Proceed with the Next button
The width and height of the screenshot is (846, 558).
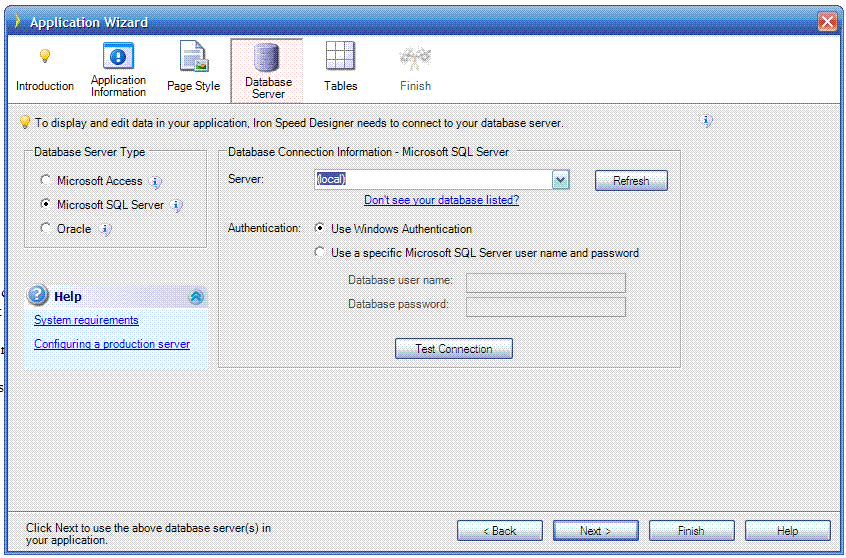coord(595,531)
